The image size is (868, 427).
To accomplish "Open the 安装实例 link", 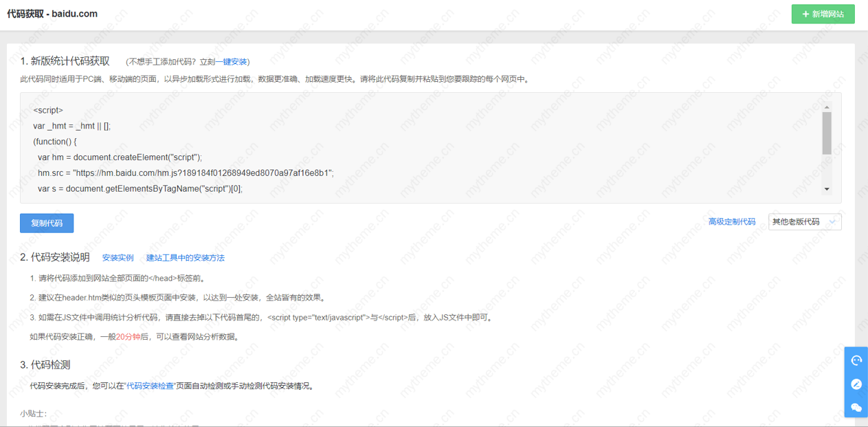I will pos(118,258).
